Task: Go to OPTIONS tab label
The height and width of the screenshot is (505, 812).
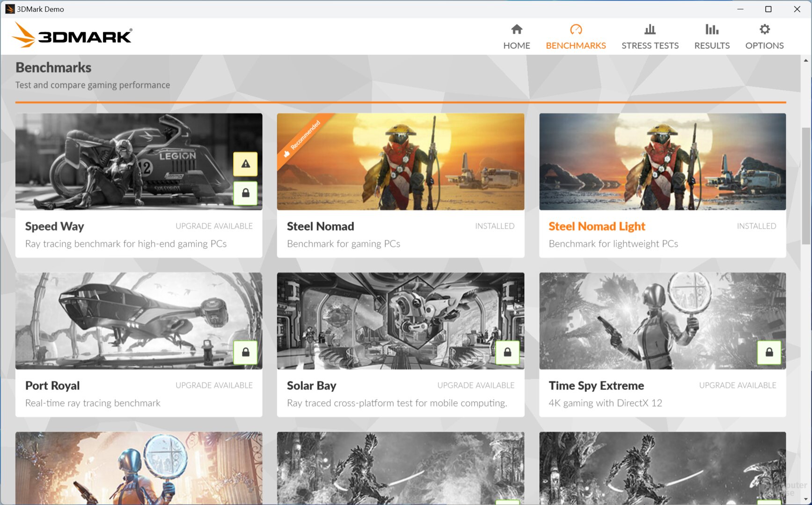Action: [x=764, y=45]
